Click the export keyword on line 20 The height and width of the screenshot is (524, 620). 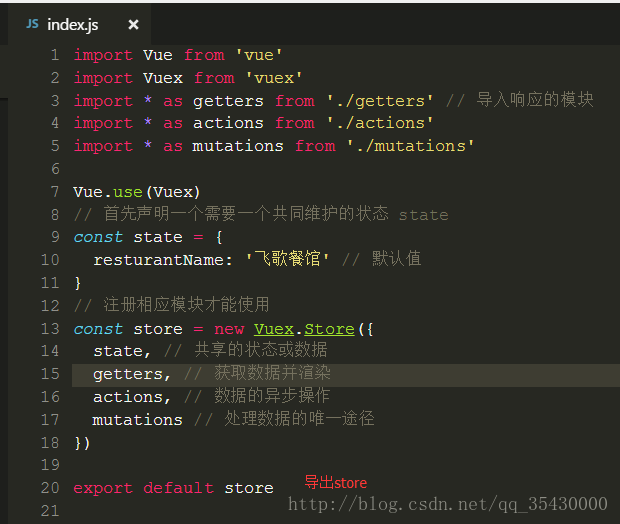tap(103, 488)
